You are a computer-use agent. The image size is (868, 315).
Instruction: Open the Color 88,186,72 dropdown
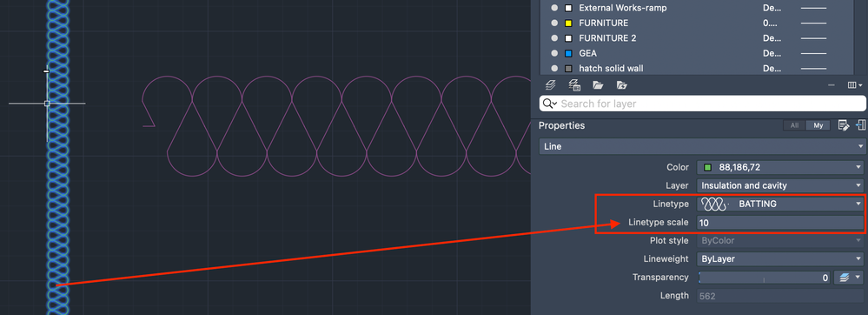pos(780,167)
